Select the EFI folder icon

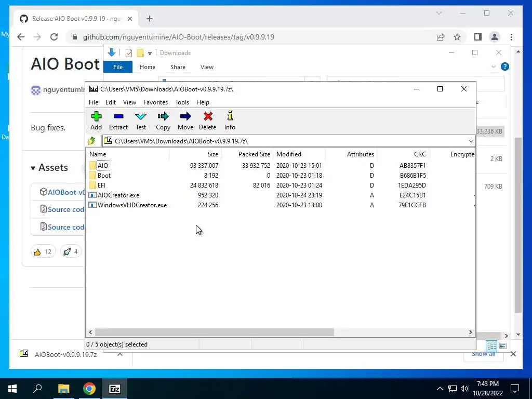(x=92, y=185)
